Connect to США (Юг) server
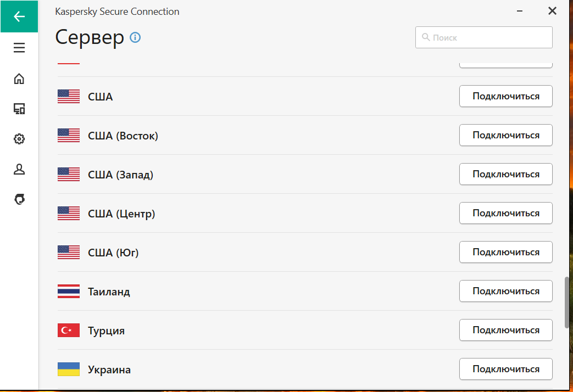Image resolution: width=573 pixels, height=392 pixels. tap(506, 252)
